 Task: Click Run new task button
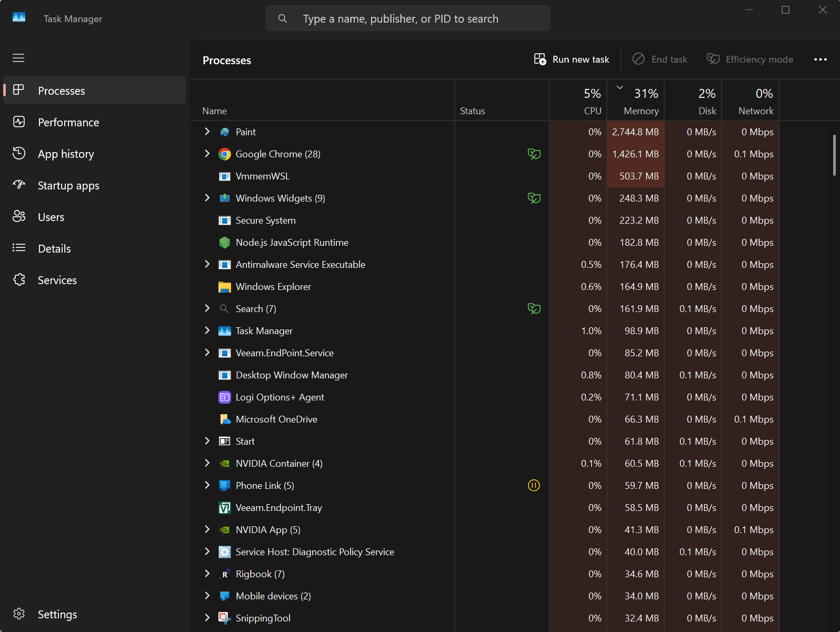[572, 59]
